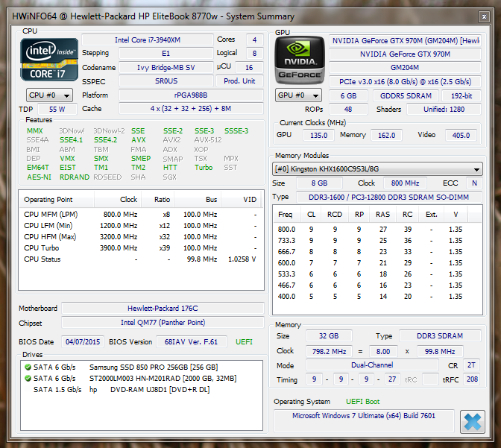Select the CPU HFM (Max) row
Screen dimensions: 501x448
141,237
